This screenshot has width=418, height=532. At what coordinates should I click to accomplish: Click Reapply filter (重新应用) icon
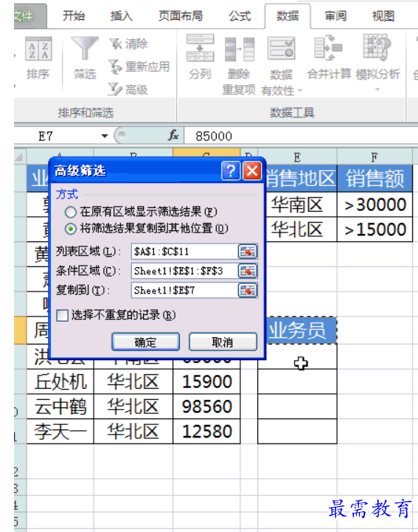[115, 66]
